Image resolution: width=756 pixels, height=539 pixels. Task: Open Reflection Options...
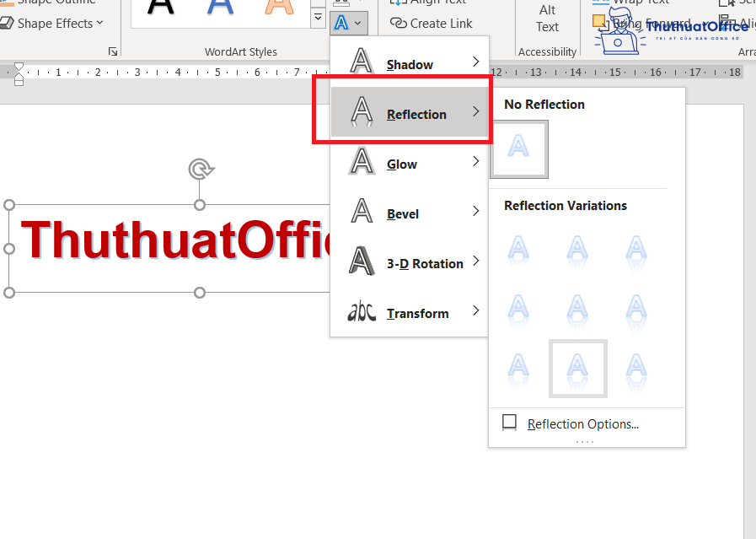point(587,423)
